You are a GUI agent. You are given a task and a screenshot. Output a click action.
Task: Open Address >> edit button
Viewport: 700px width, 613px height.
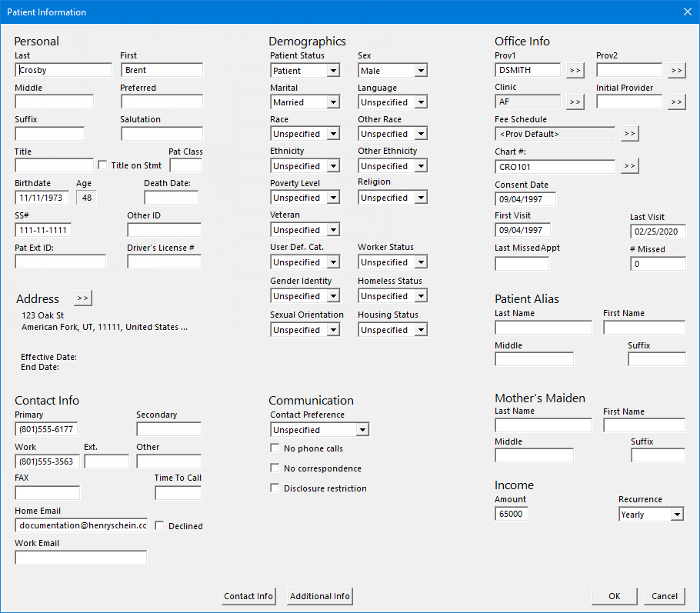pos(82,298)
